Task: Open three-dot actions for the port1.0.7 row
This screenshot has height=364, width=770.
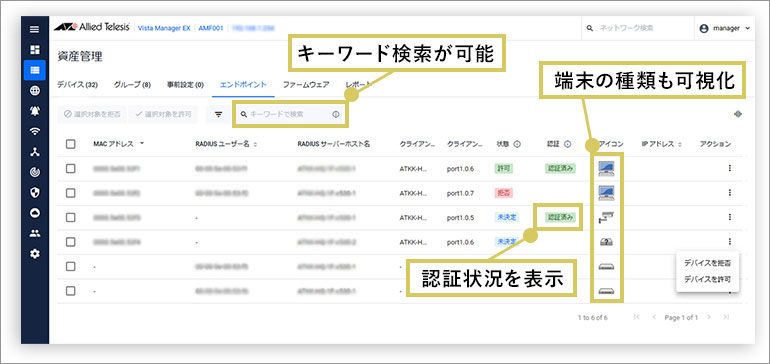Action: click(730, 193)
